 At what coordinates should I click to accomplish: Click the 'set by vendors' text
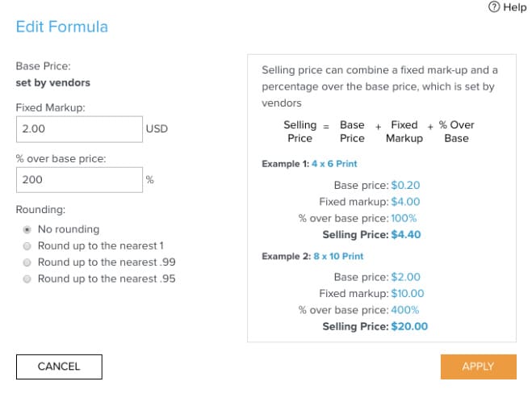pyautogui.click(x=53, y=82)
